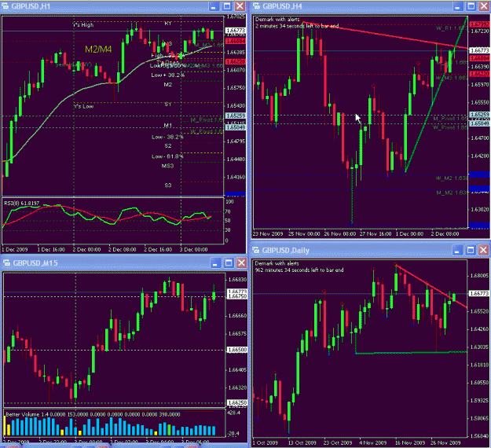Click the Y's Low label in H1 chart
Viewport: 491px width, 448px height.
point(83,106)
